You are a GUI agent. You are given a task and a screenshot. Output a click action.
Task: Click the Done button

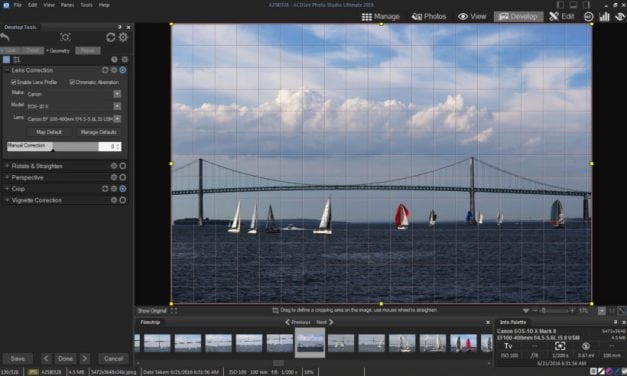tap(66, 358)
